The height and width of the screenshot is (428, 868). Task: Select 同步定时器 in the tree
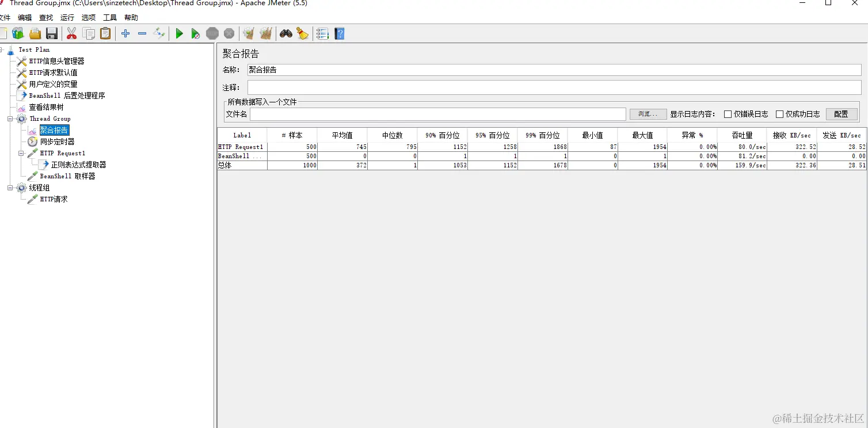coord(57,142)
